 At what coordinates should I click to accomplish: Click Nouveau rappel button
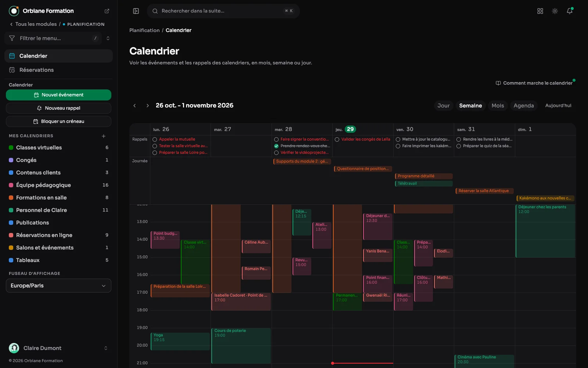tap(58, 108)
